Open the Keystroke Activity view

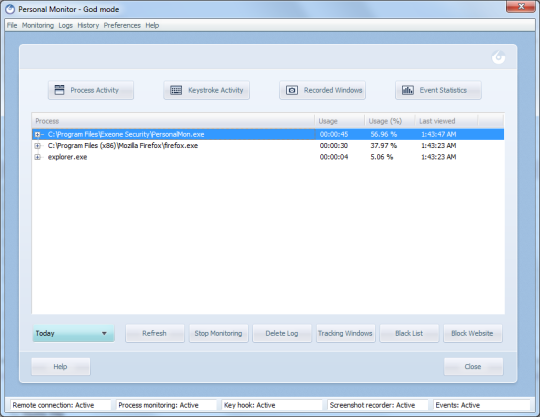point(207,90)
